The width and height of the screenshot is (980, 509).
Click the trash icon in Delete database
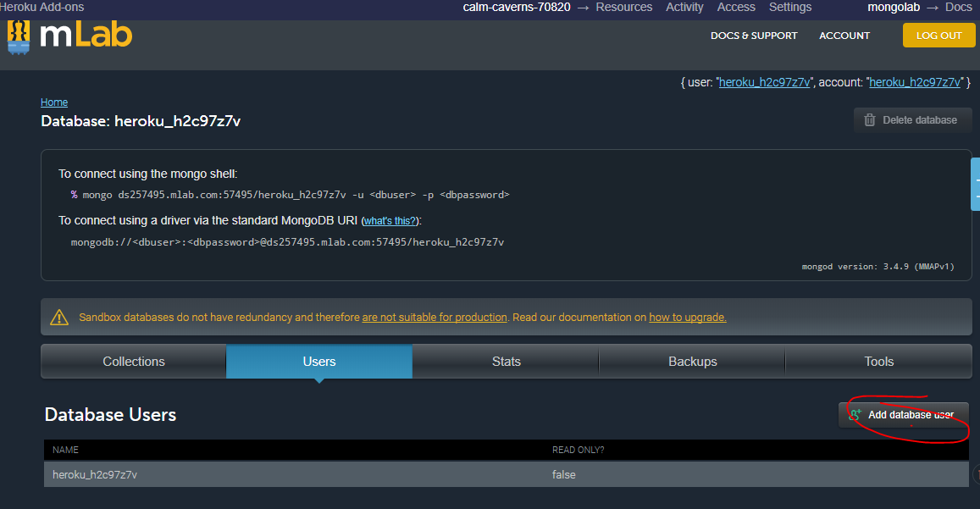point(869,119)
